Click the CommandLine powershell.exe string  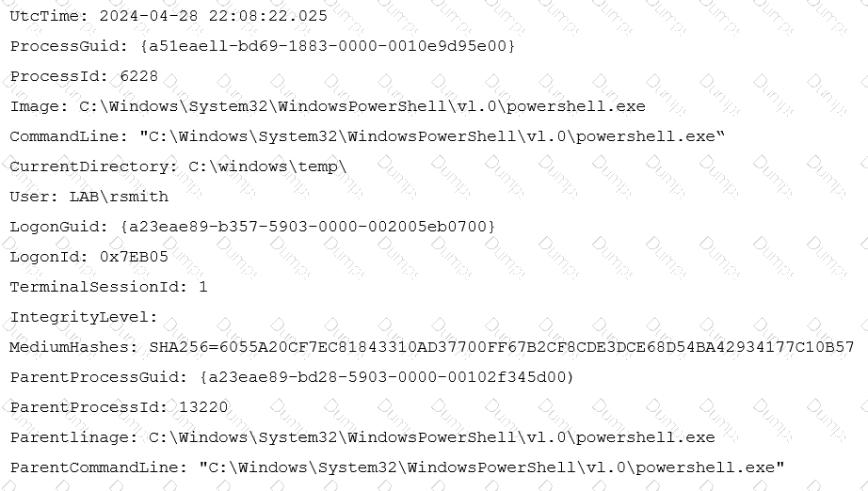432,136
